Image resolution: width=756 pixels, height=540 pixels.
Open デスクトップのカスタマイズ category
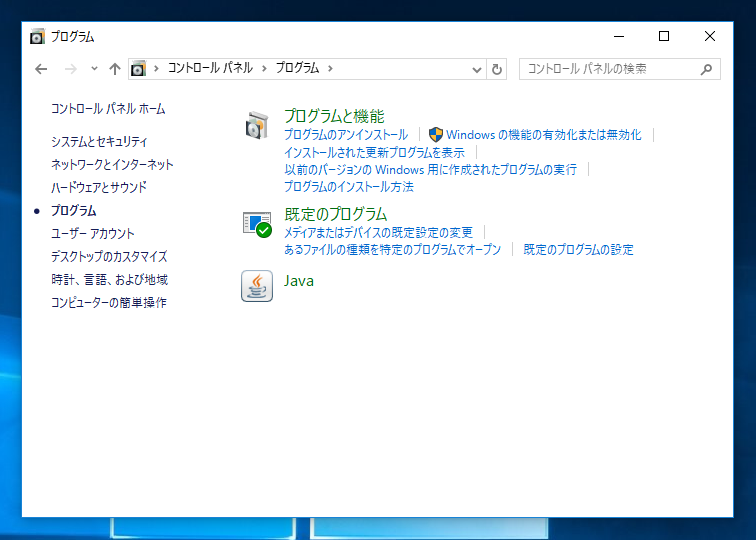(x=109, y=256)
